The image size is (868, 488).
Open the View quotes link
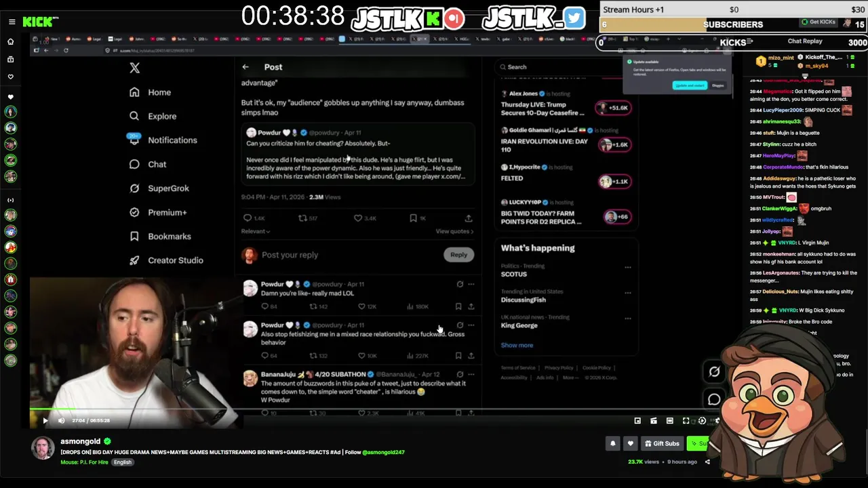454,231
